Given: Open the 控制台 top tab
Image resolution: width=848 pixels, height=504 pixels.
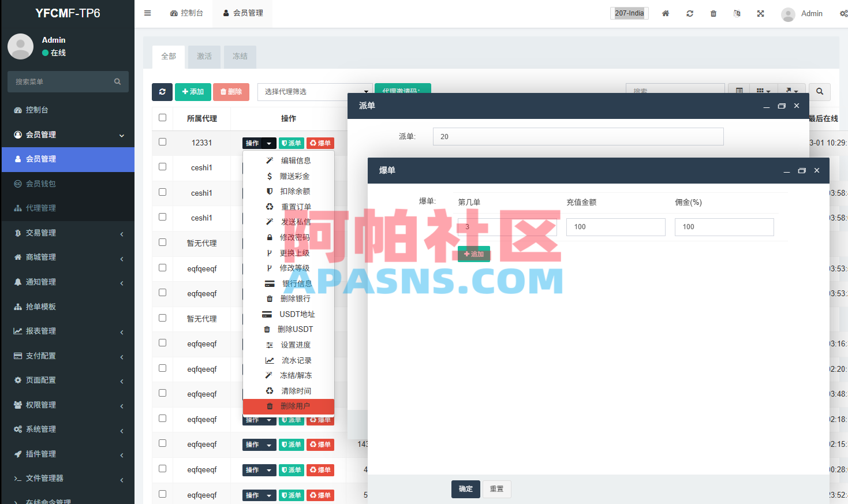Looking at the screenshot, I should (x=186, y=13).
